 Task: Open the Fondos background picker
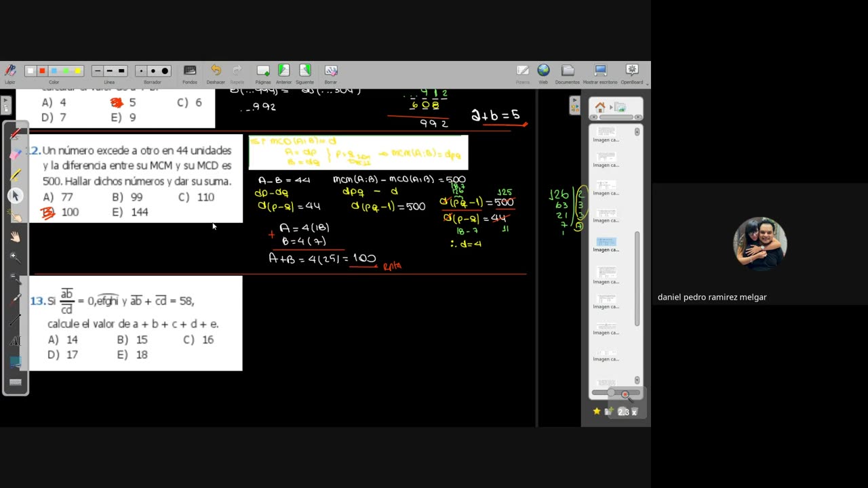[x=190, y=70]
